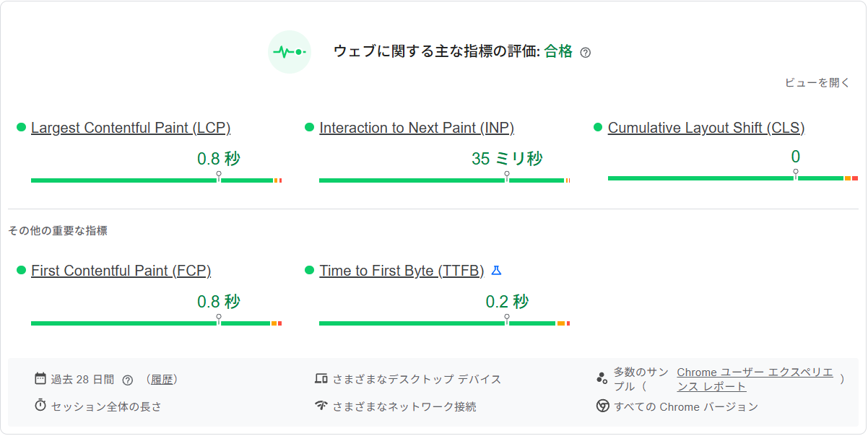Screen dimensions: 868x436
Task: Open help tooltip next to 合格 rating
Action: [586, 52]
